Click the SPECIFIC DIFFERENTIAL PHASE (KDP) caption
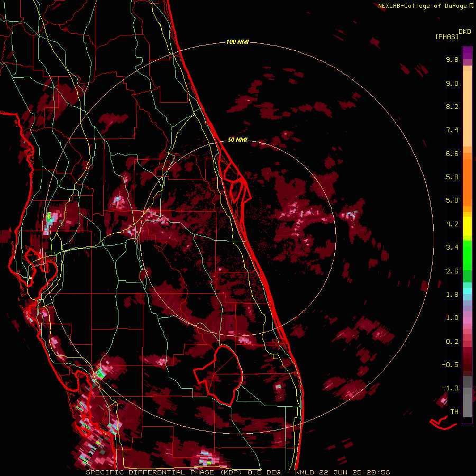The height and width of the screenshot is (476, 476). pyautogui.click(x=165, y=472)
